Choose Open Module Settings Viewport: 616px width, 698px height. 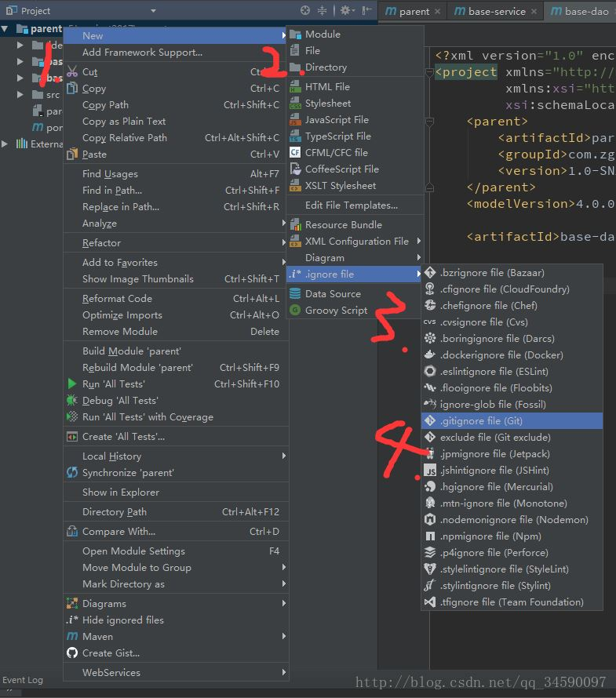176,551
